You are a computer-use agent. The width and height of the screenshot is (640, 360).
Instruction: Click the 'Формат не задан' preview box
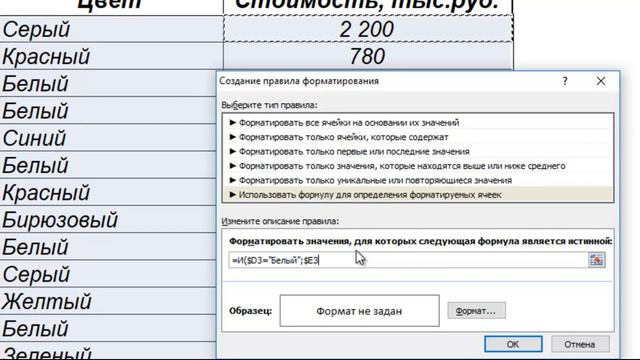pos(360,311)
